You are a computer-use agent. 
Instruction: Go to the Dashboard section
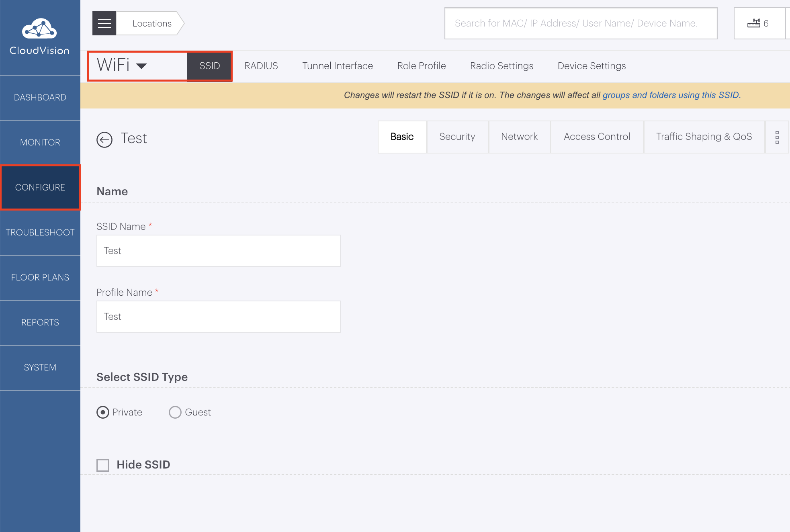point(40,97)
